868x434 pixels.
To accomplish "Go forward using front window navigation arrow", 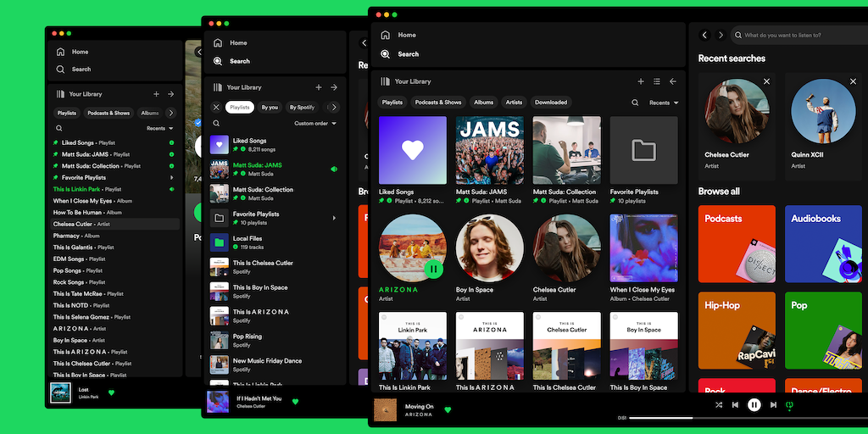I will point(721,35).
